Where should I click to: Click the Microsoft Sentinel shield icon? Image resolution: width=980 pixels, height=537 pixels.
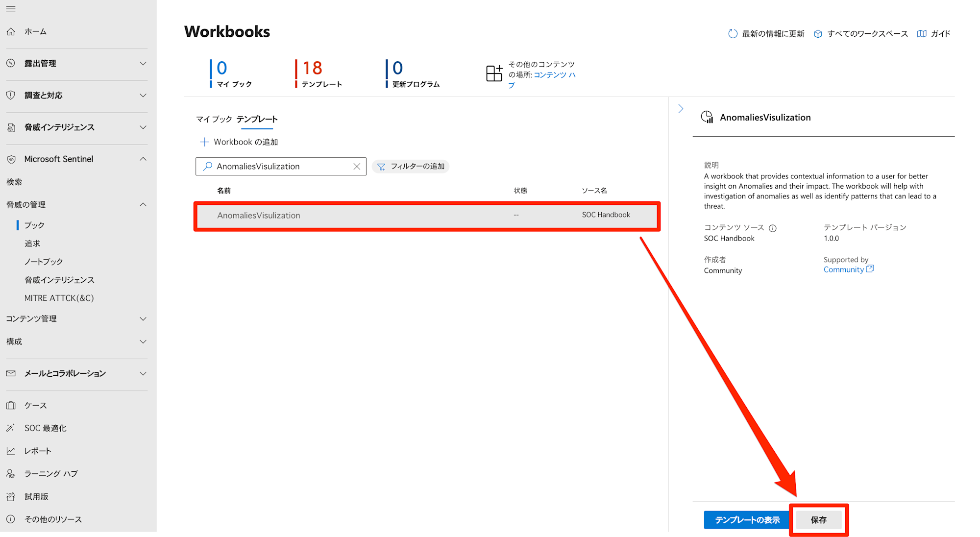(x=11, y=159)
